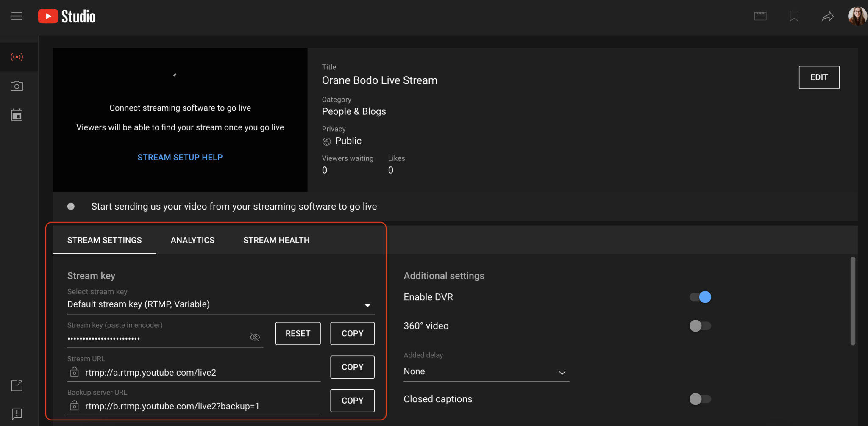868x426 pixels.
Task: Copy the Backup server URL
Action: point(352,401)
